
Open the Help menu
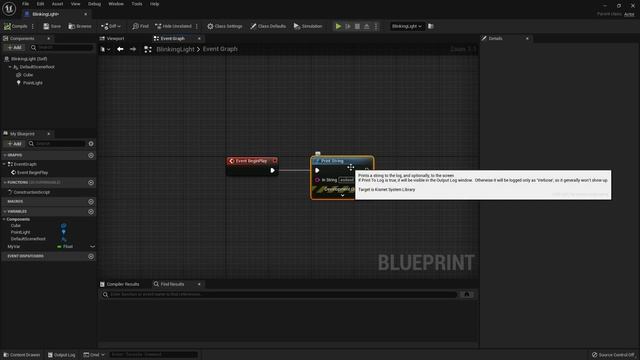[154, 4]
